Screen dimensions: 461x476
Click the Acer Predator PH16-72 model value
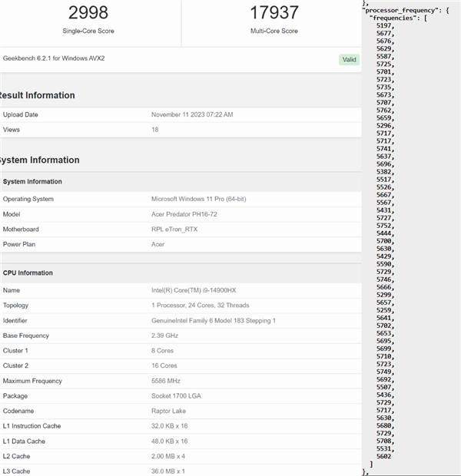pos(184,214)
